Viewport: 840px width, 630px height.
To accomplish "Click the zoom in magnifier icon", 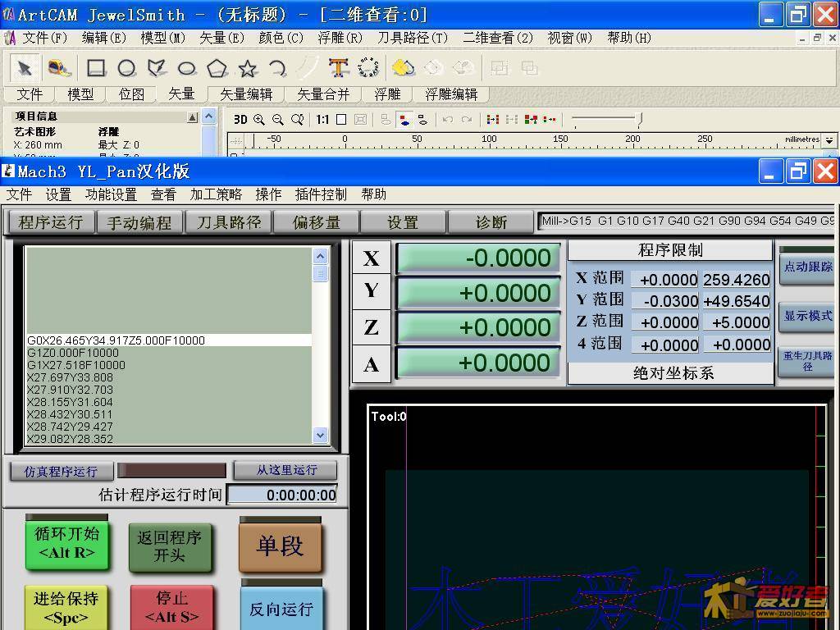I will pos(258,120).
